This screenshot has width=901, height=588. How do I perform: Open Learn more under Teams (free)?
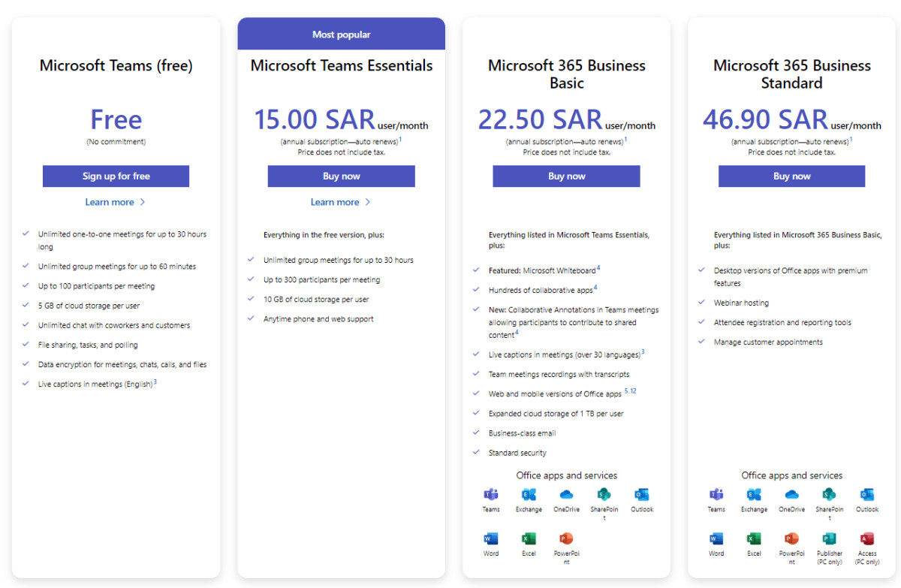tap(116, 202)
